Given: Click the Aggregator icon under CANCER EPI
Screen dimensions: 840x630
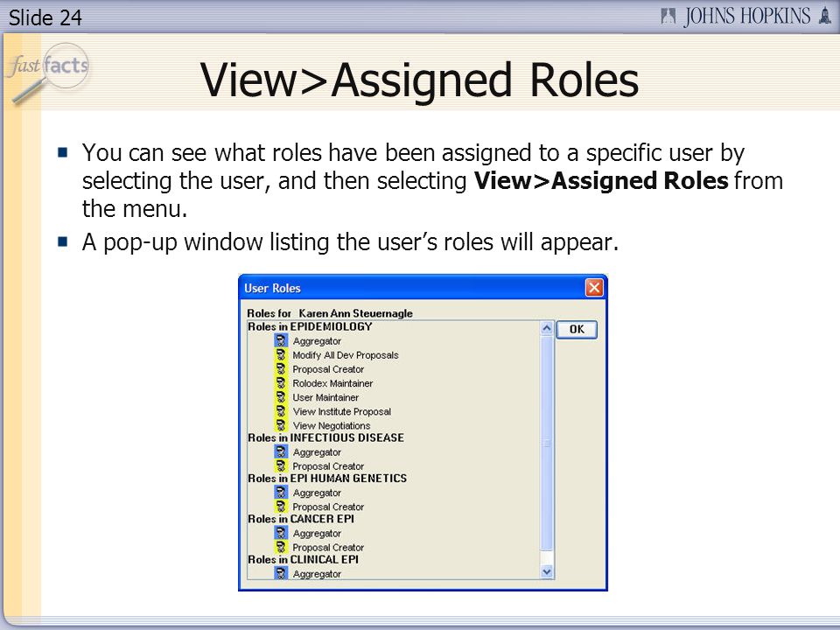Looking at the screenshot, I should coord(281,533).
